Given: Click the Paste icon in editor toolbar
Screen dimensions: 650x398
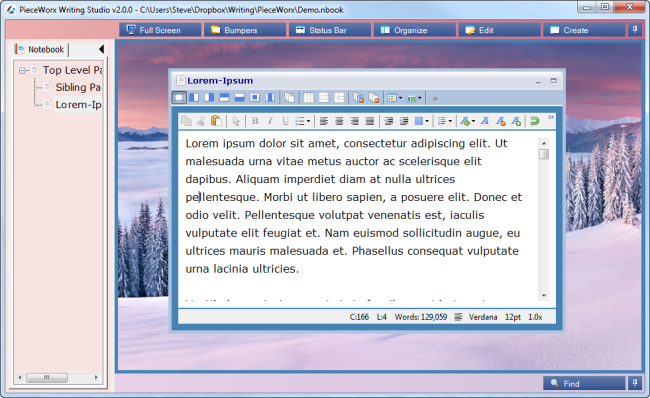Looking at the screenshot, I should [216, 121].
